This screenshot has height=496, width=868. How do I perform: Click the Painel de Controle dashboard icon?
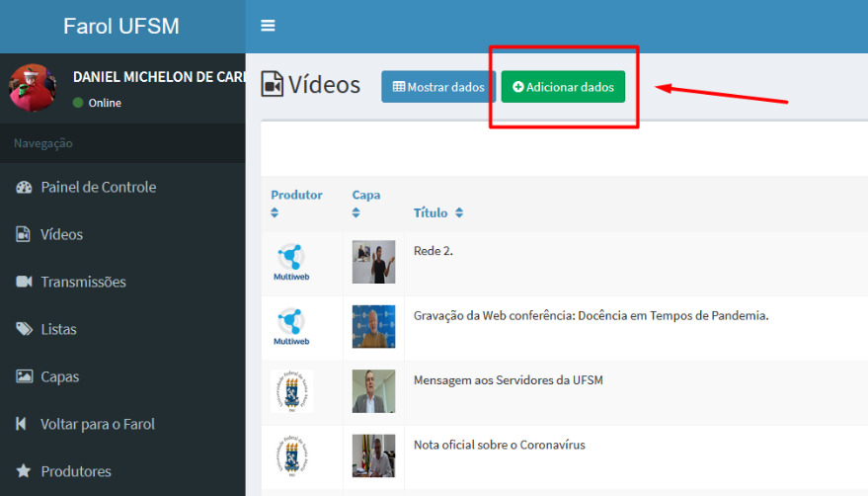point(24,188)
